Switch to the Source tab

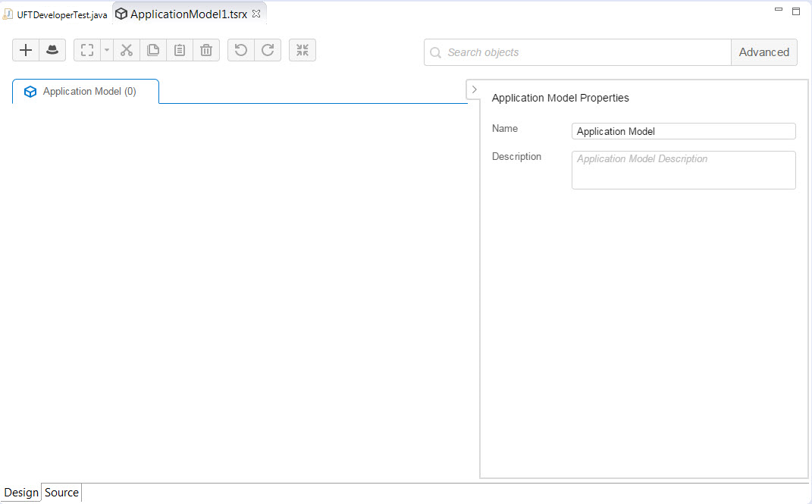[61, 493]
